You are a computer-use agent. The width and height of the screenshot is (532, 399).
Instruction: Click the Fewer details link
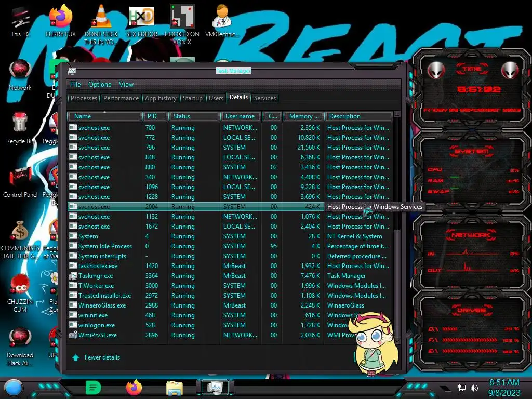pos(102,357)
